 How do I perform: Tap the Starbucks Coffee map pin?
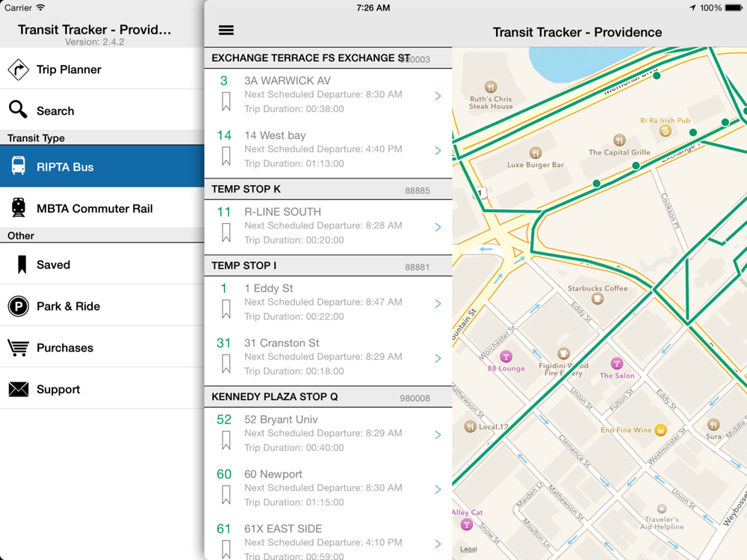click(x=598, y=299)
